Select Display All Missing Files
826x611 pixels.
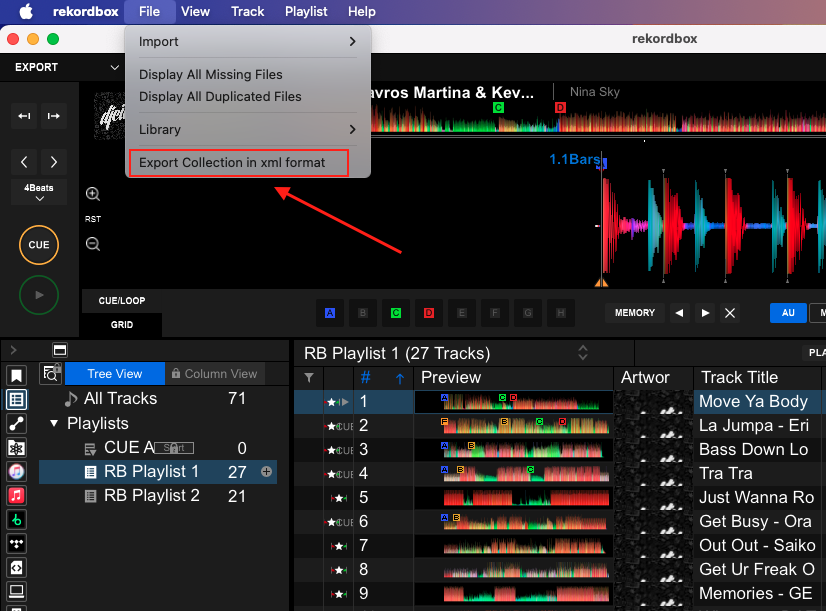[x=211, y=75]
